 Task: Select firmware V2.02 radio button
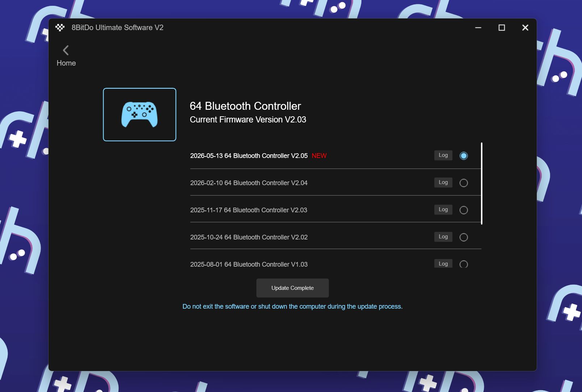pyautogui.click(x=464, y=237)
